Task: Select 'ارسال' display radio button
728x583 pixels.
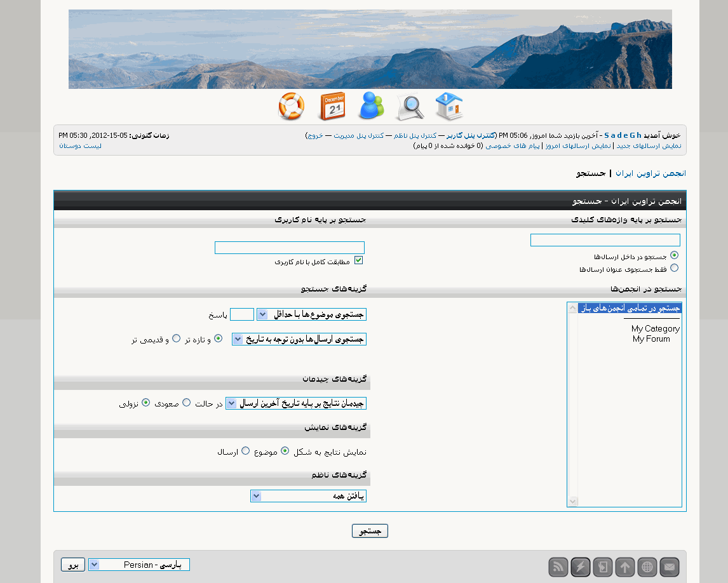Action: [246, 451]
